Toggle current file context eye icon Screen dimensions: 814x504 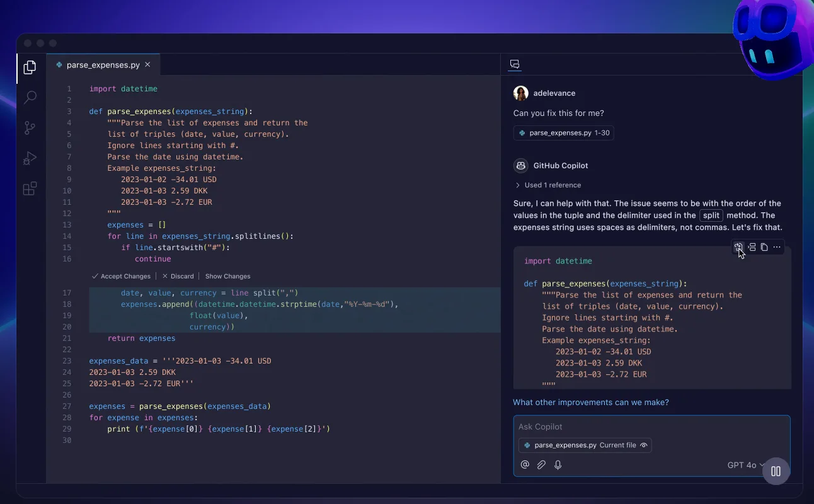[644, 445]
